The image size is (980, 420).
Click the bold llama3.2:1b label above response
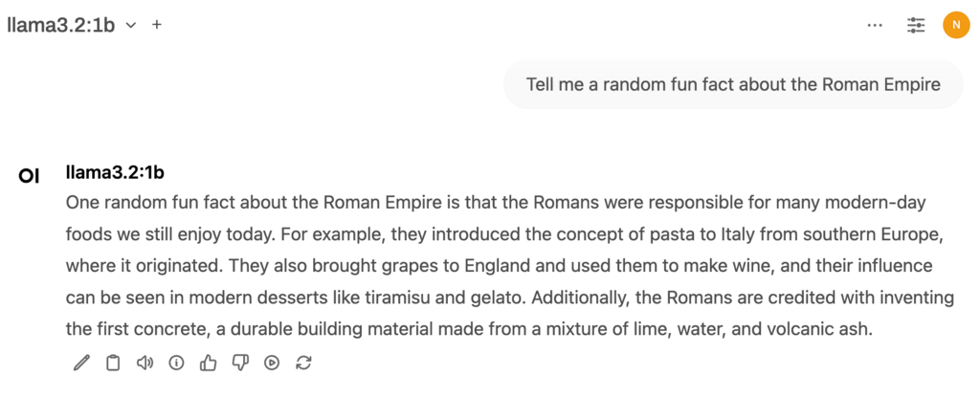click(x=115, y=172)
